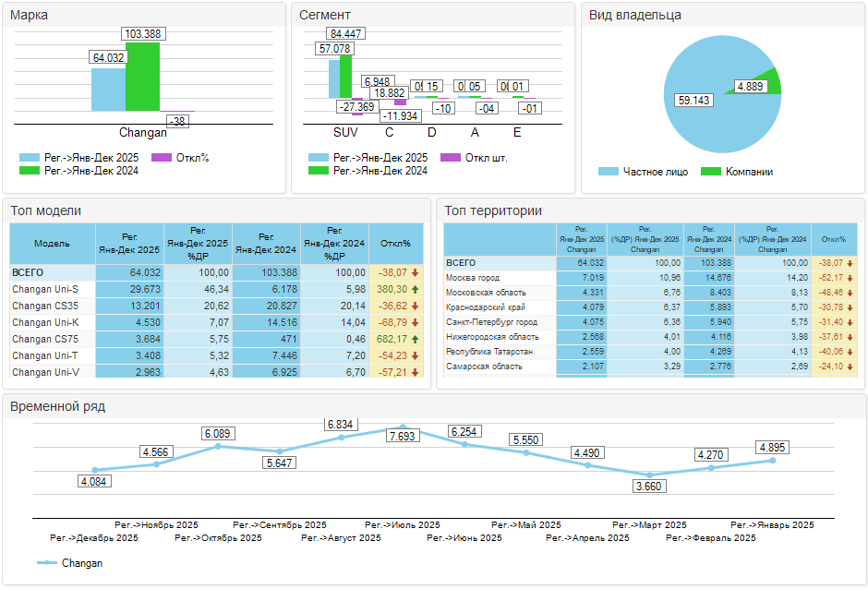Click red down arrow for Самарская область
This screenshot has height=613, width=868.
[x=850, y=367]
